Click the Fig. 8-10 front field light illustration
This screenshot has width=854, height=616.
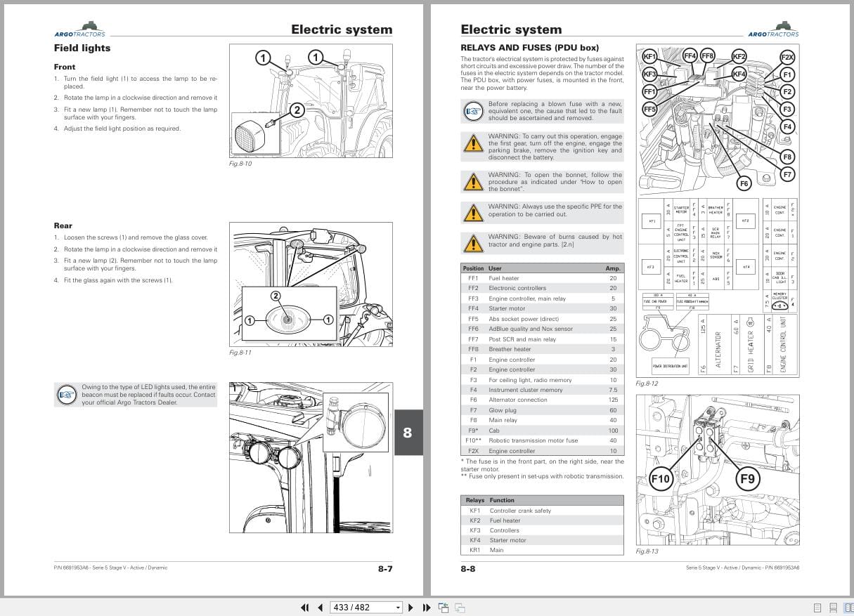(x=311, y=102)
